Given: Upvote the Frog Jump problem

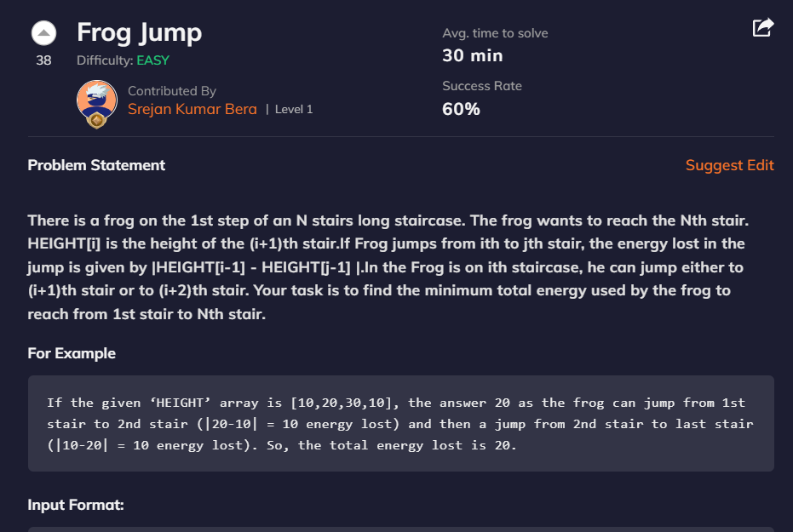Looking at the screenshot, I should (x=44, y=33).
